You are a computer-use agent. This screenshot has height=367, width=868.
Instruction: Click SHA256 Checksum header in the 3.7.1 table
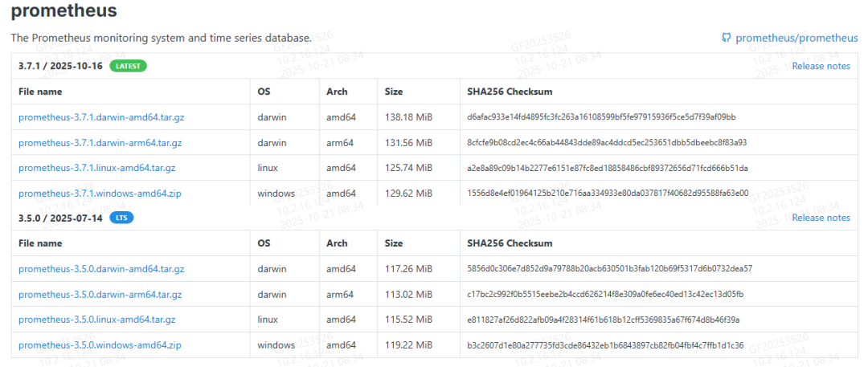(x=510, y=92)
